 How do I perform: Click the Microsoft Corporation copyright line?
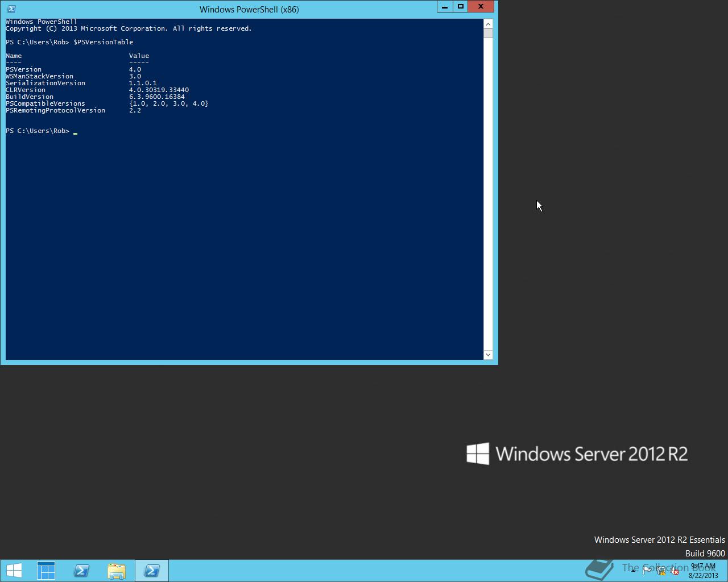click(129, 28)
